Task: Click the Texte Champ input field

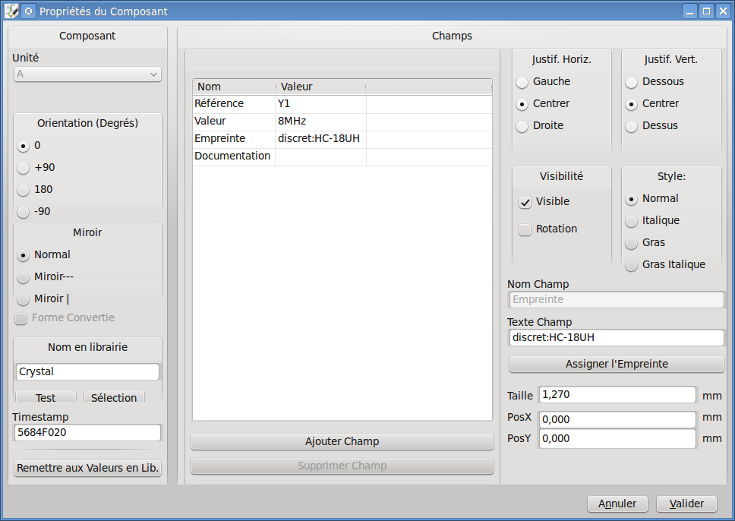Action: (616, 338)
